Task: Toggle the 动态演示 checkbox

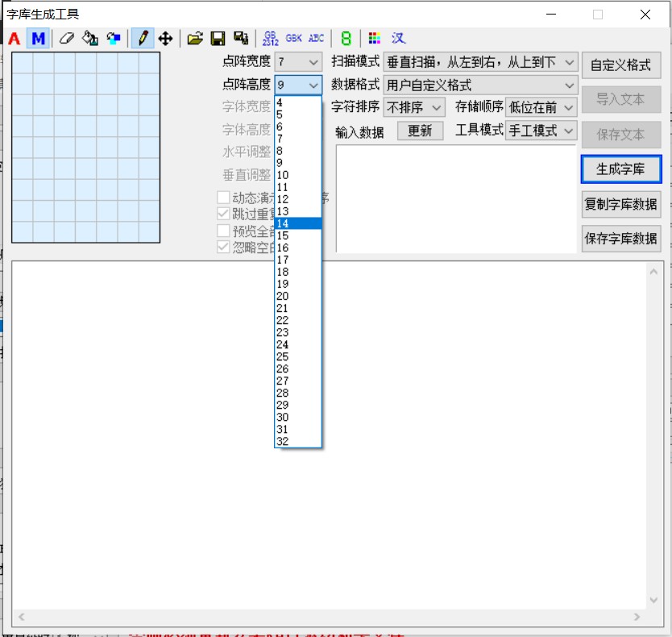Action: click(223, 198)
